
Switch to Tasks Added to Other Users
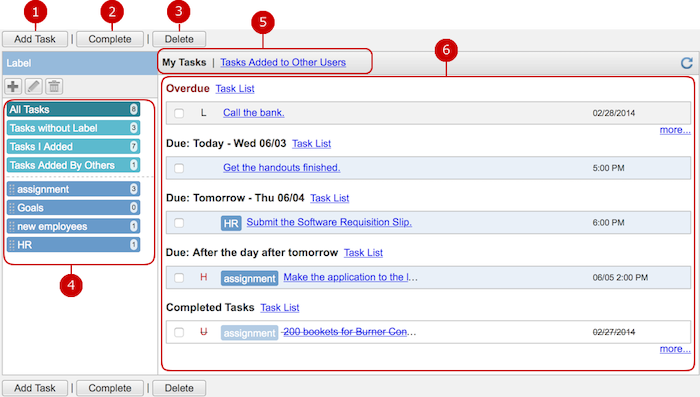tap(283, 63)
